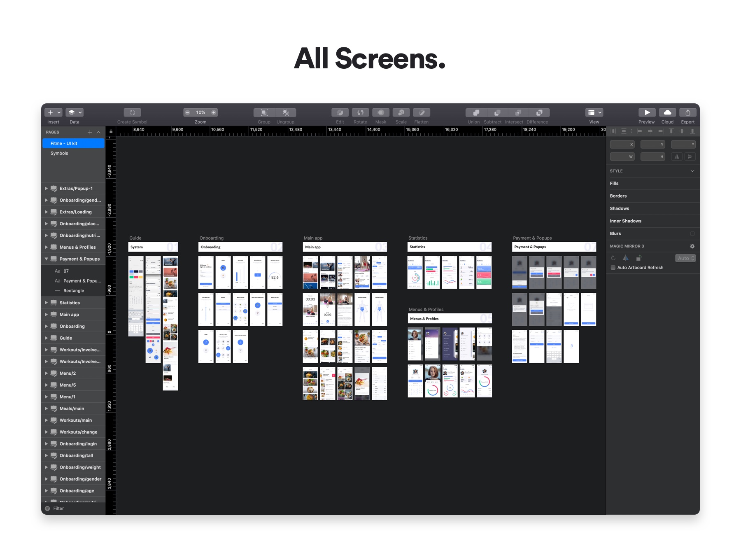Select the Mask tool in the toolbar

tap(380, 112)
